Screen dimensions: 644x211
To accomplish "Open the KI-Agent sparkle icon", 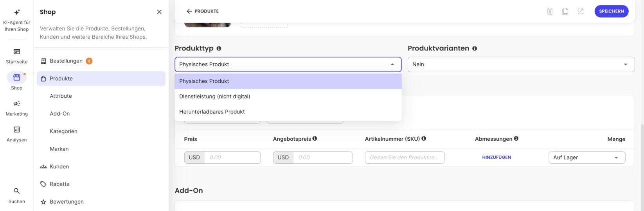I will click(x=17, y=12).
